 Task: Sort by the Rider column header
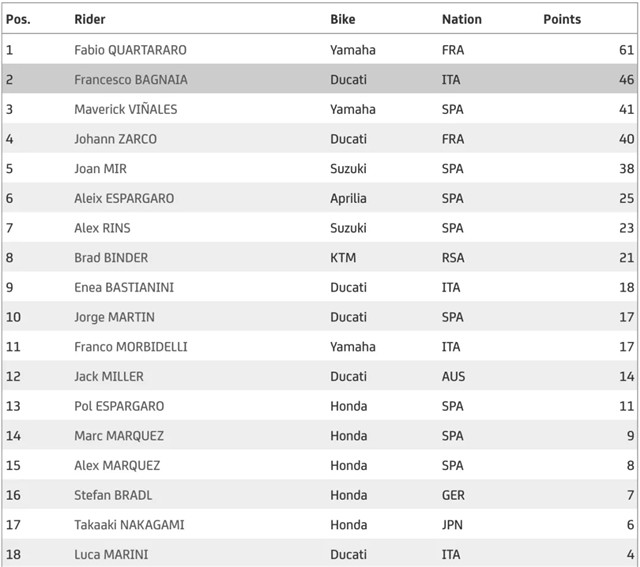pyautogui.click(x=90, y=19)
